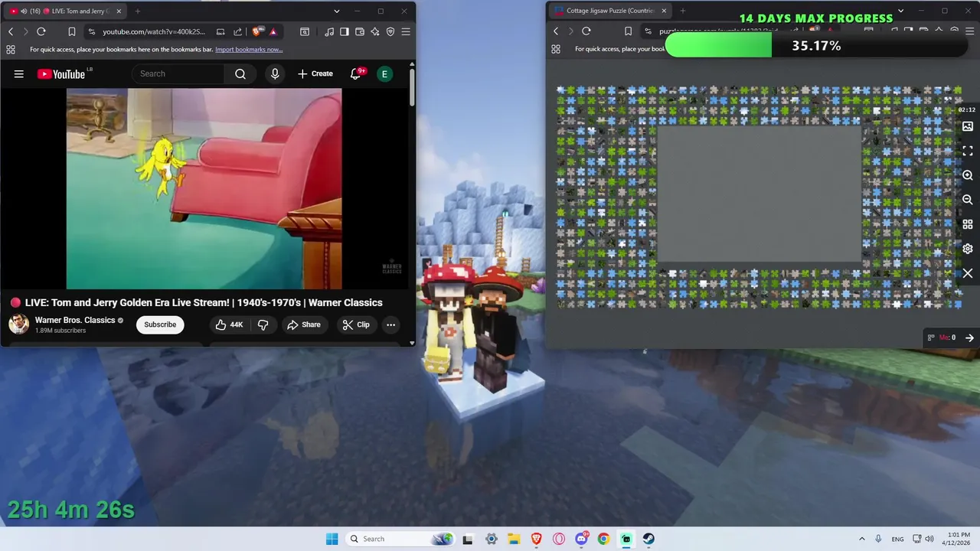
Task: Toggle Brave sidebar panel in YouTube window
Action: click(x=345, y=31)
